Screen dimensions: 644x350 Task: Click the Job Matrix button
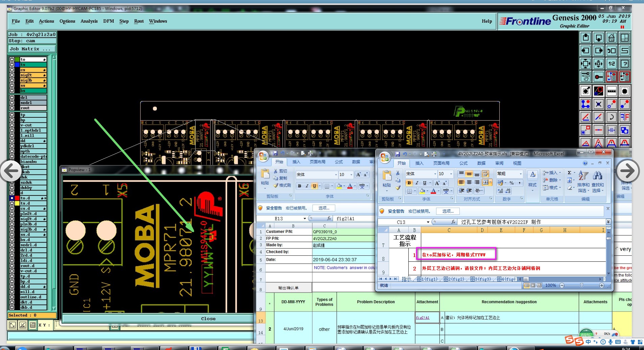[x=32, y=49]
